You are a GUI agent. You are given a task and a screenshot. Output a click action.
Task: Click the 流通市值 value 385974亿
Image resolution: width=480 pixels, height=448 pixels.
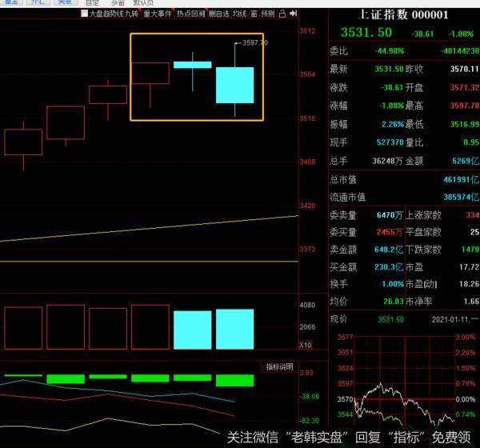click(461, 198)
